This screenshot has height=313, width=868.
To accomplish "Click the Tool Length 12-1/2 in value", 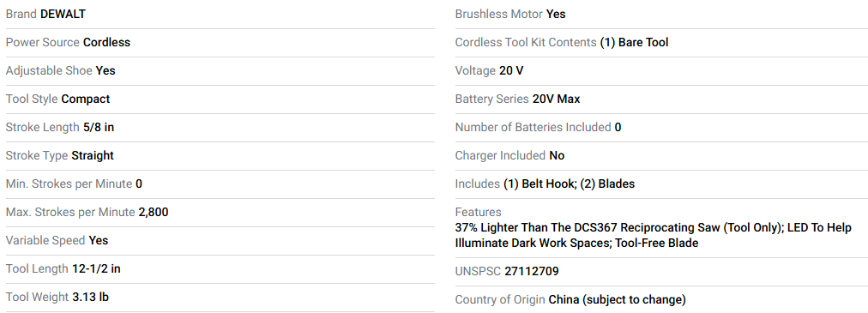I will click(x=96, y=268).
